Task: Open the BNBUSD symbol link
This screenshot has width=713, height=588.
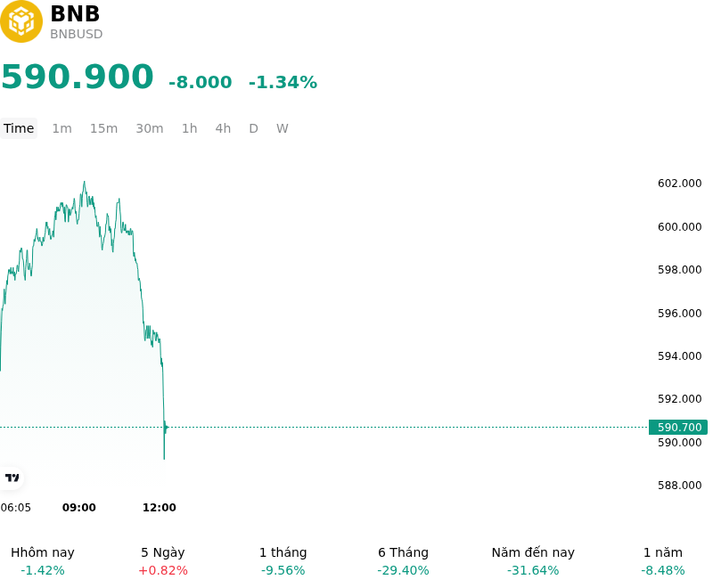Action: pyautogui.click(x=77, y=34)
